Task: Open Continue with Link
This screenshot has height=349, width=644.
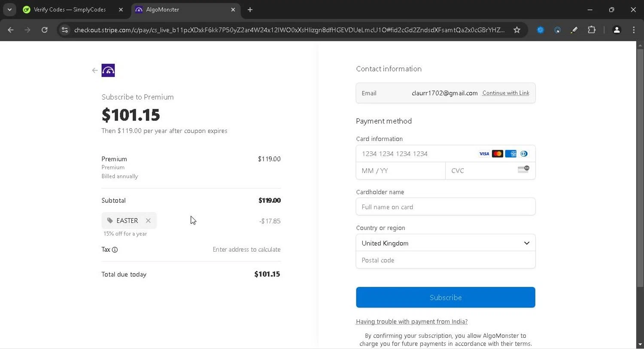Action: [x=506, y=93]
